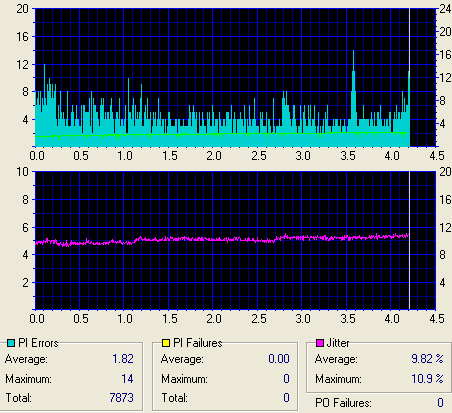Click the white end-of-scan marker in top graph
The height and width of the screenshot is (413, 452).
pyautogui.click(x=409, y=77)
